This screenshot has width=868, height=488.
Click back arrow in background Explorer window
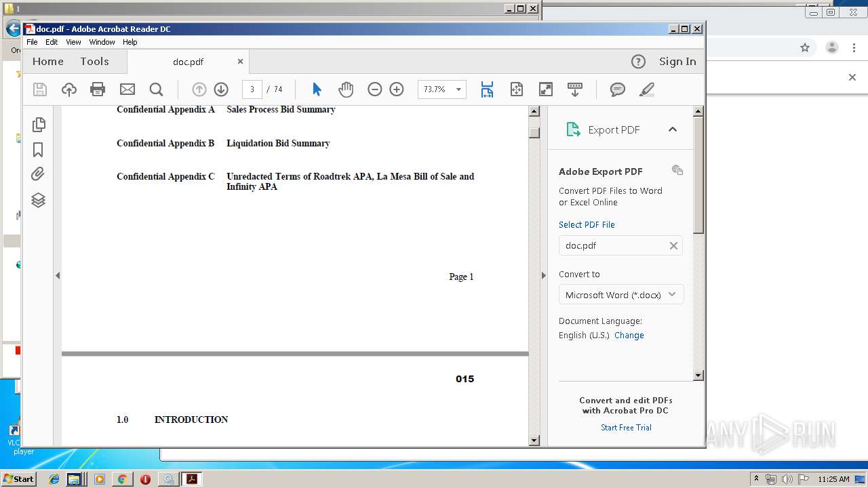click(x=12, y=29)
